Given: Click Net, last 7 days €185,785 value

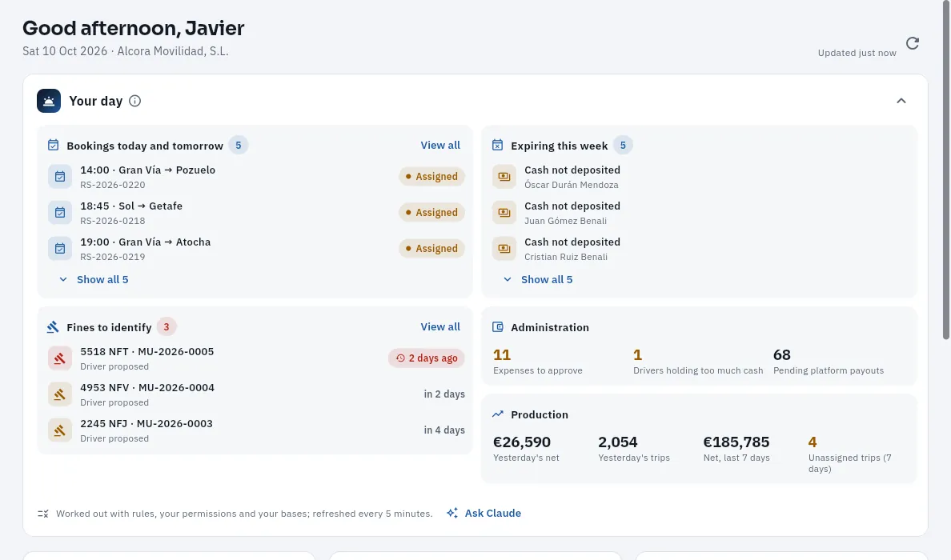Looking at the screenshot, I should (x=736, y=442).
